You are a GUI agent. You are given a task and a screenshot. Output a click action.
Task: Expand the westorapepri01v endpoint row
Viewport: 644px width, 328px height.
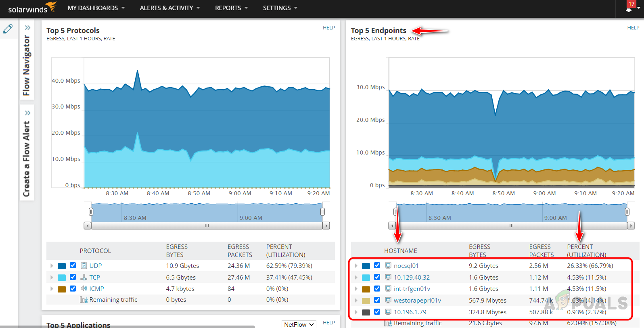(x=356, y=300)
